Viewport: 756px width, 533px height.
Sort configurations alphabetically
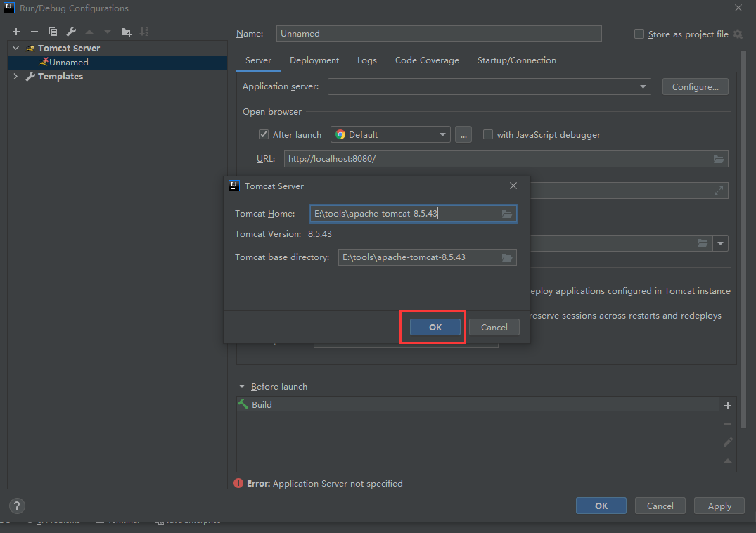(144, 32)
